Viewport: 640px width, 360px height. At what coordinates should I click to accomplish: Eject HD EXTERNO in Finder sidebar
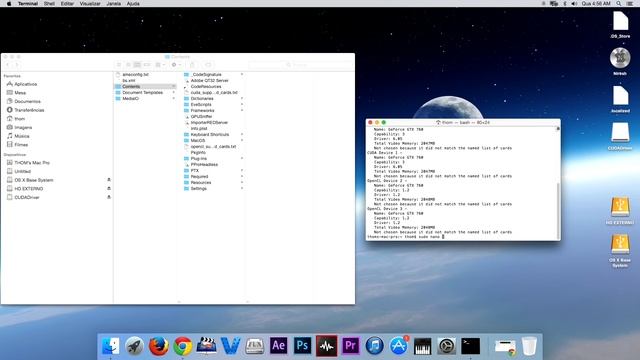click(109, 188)
